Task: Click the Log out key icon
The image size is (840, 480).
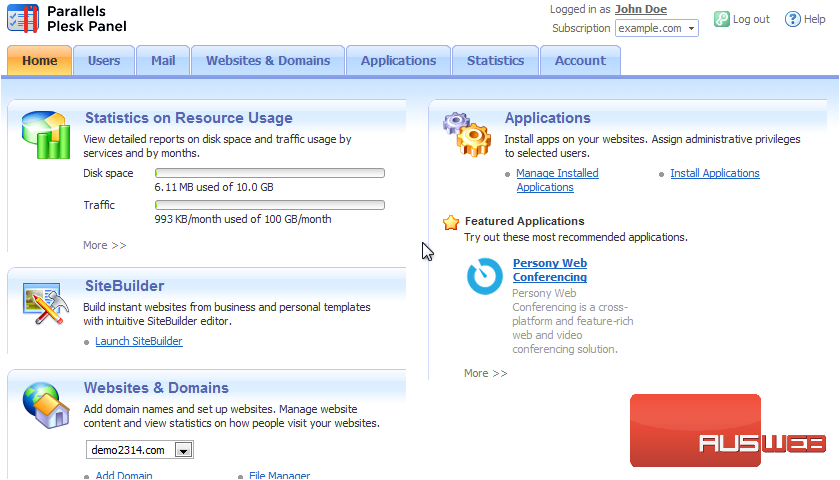Action: (722, 19)
